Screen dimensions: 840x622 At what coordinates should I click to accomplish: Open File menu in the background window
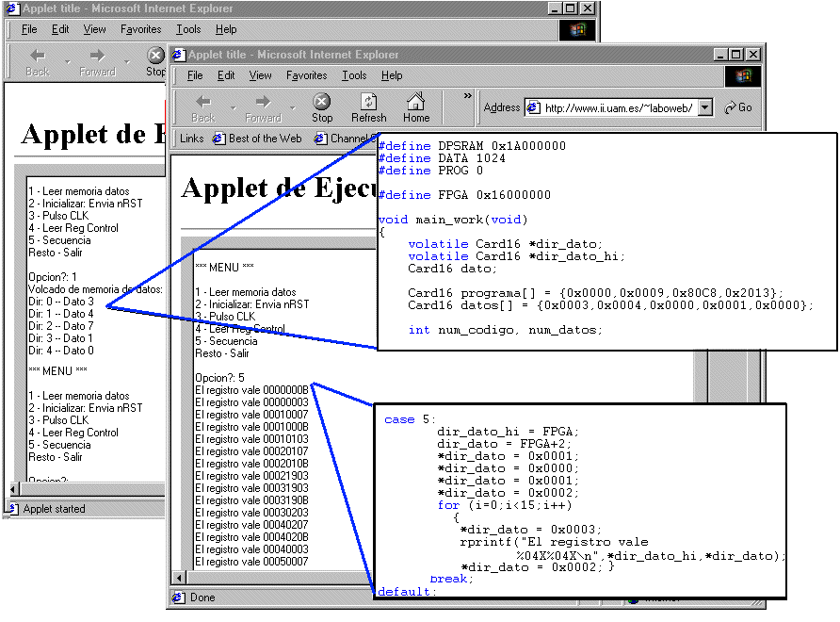tap(29, 29)
